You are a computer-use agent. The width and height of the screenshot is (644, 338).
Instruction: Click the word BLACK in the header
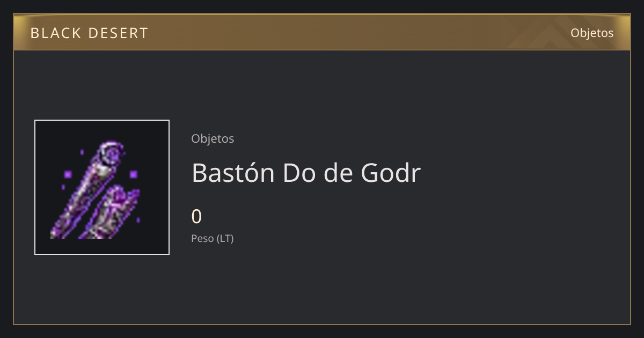point(55,33)
